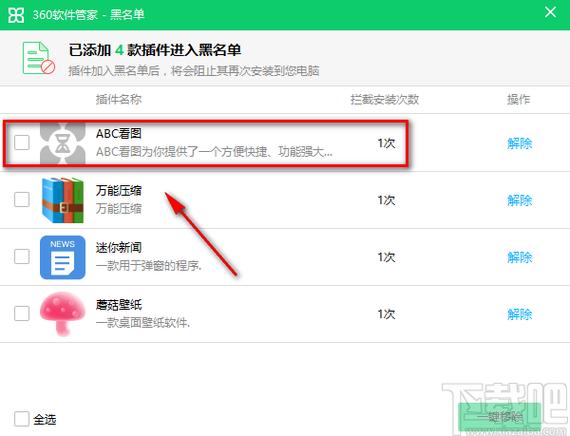Viewport: 570px width, 436px height.
Task: Click the 一款用于弹窗的程序 description
Action: point(149,266)
